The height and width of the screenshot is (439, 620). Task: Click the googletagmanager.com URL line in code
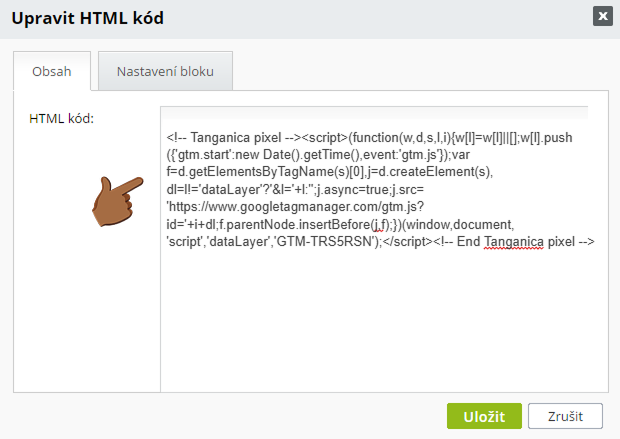pyautogui.click(x=295, y=207)
